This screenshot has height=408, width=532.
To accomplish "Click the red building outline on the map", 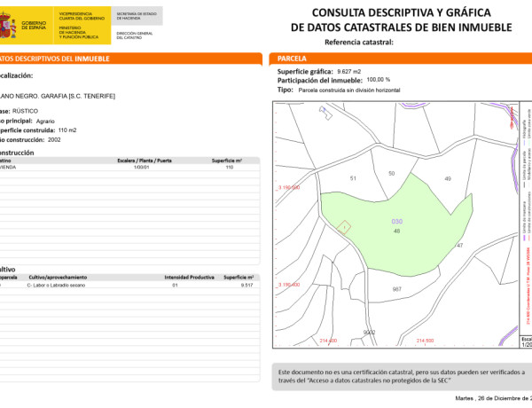I will [x=346, y=227].
